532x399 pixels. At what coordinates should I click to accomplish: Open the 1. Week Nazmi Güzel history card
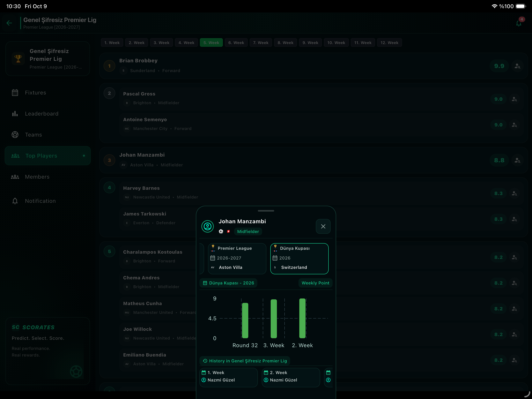coord(228,377)
